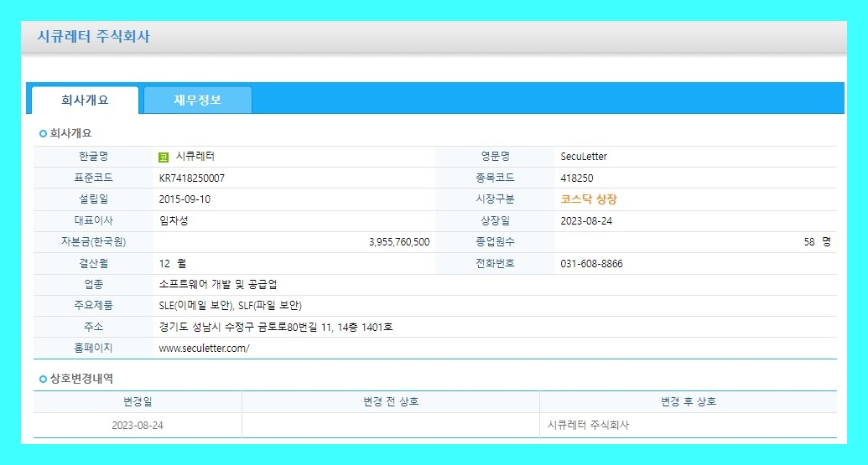
Task: Click the 자본금(한국원) field label
Action: (x=93, y=241)
